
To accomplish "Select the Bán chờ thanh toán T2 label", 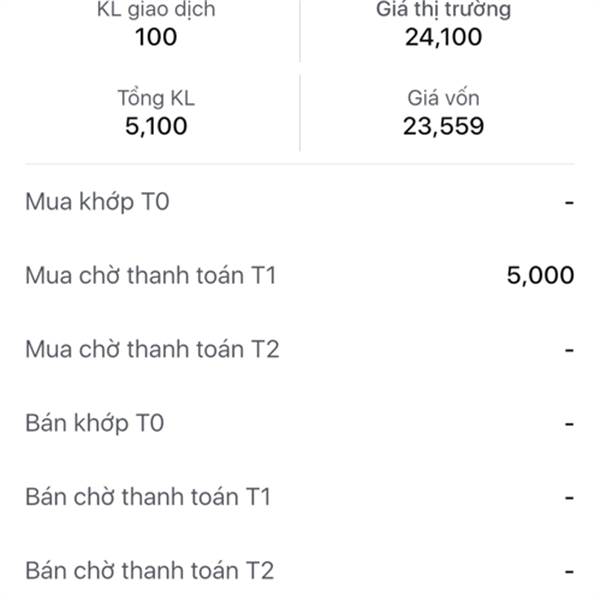I will pyautogui.click(x=150, y=571).
